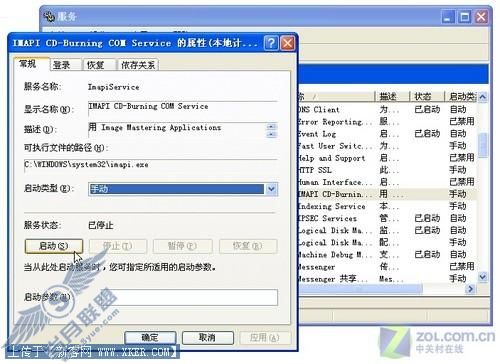Select the DNS Client service row
This screenshot has width=500, height=364.
point(387,109)
